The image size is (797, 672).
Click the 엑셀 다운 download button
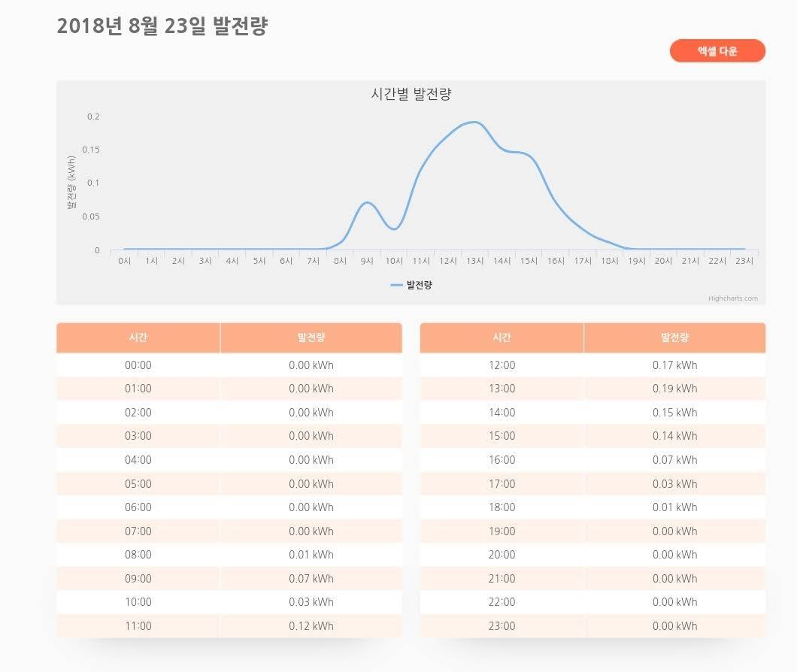pyautogui.click(x=717, y=50)
